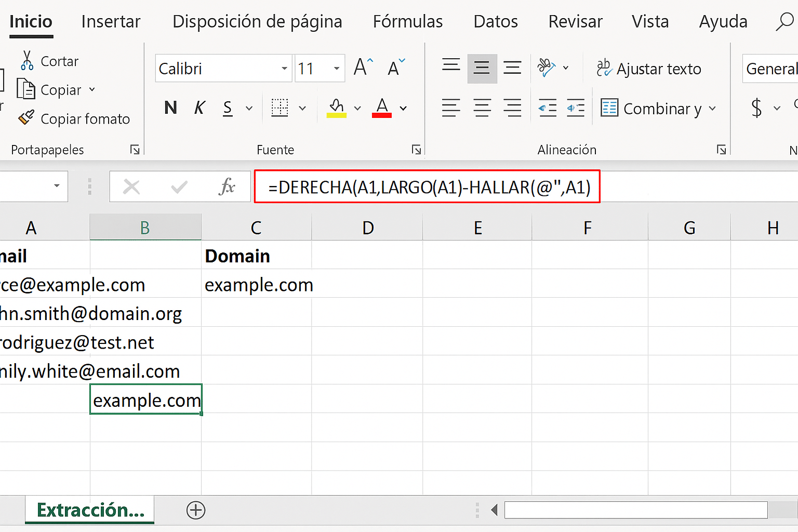Select the Extracción sheet tab
The height and width of the screenshot is (532, 798).
90,510
